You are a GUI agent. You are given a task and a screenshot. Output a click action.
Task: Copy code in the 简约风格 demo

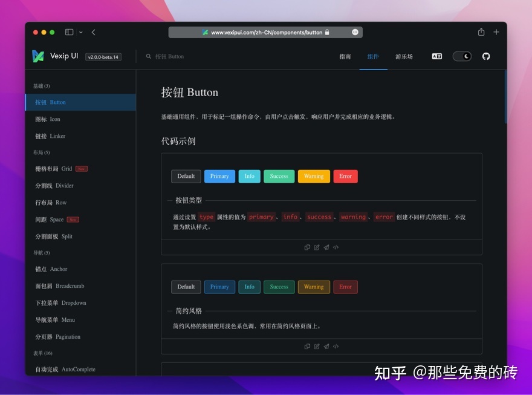[x=307, y=347]
